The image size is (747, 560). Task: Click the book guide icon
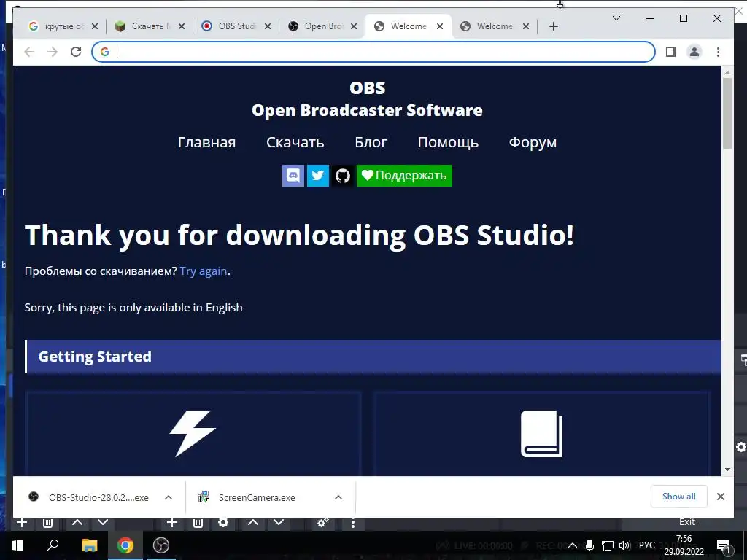click(542, 433)
